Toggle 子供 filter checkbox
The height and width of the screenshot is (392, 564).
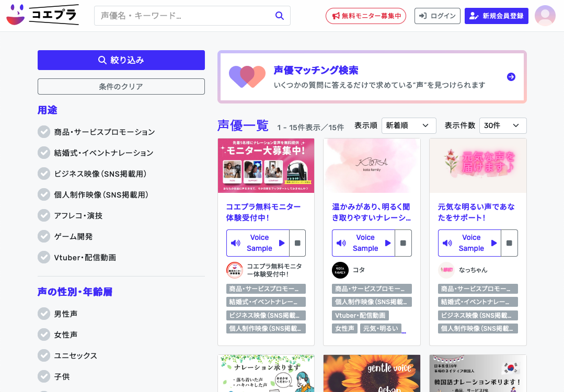coord(44,376)
